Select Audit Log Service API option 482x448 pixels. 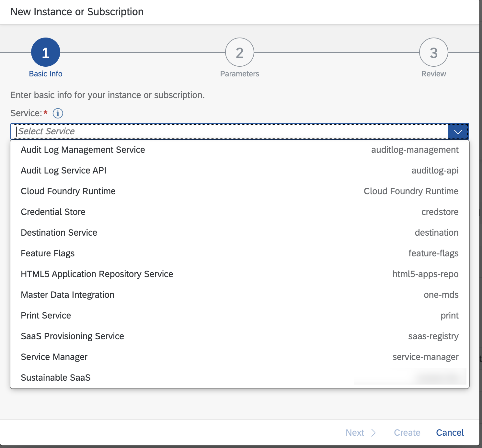coord(240,171)
